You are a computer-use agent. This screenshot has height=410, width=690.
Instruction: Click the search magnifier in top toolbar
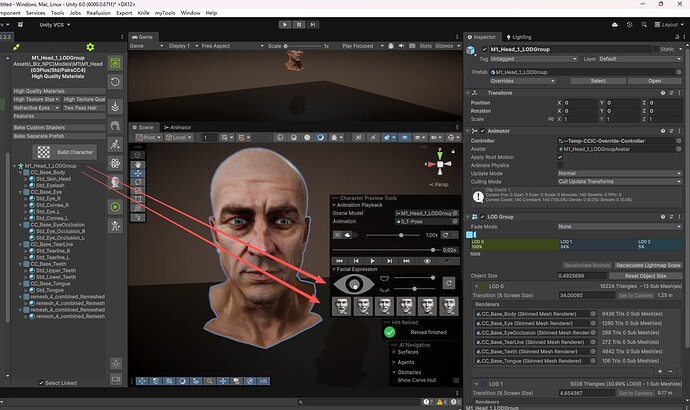pos(644,25)
